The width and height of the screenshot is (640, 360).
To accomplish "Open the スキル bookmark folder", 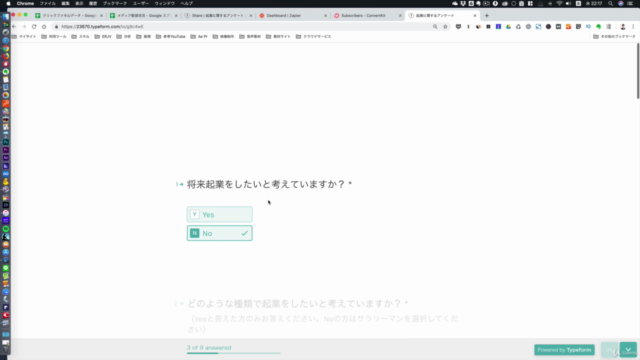I will (x=80, y=36).
